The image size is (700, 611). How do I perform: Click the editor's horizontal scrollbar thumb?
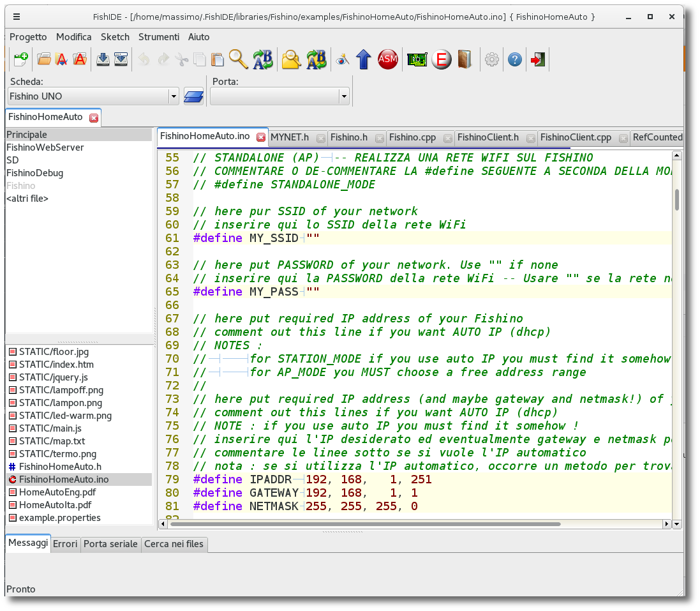[x=365, y=524]
